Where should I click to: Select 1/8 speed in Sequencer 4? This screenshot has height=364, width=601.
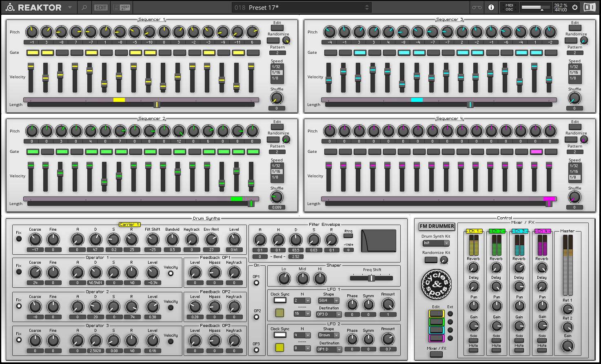574,177
